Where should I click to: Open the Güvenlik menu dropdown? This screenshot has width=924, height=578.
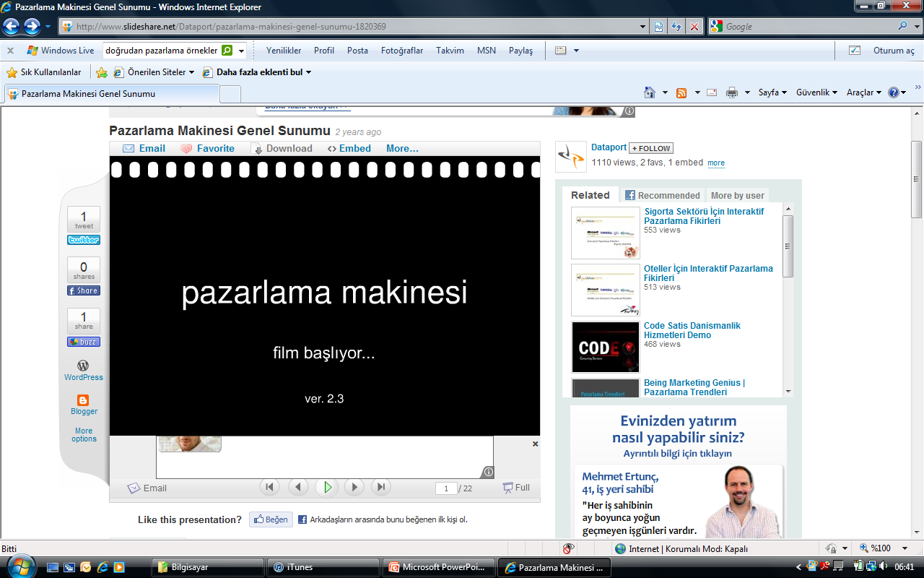pos(816,92)
